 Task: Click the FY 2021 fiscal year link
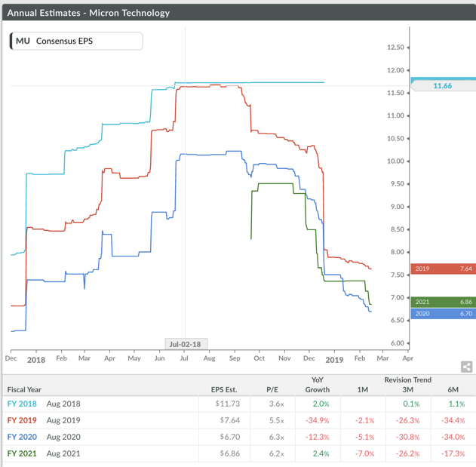pyautogui.click(x=22, y=453)
